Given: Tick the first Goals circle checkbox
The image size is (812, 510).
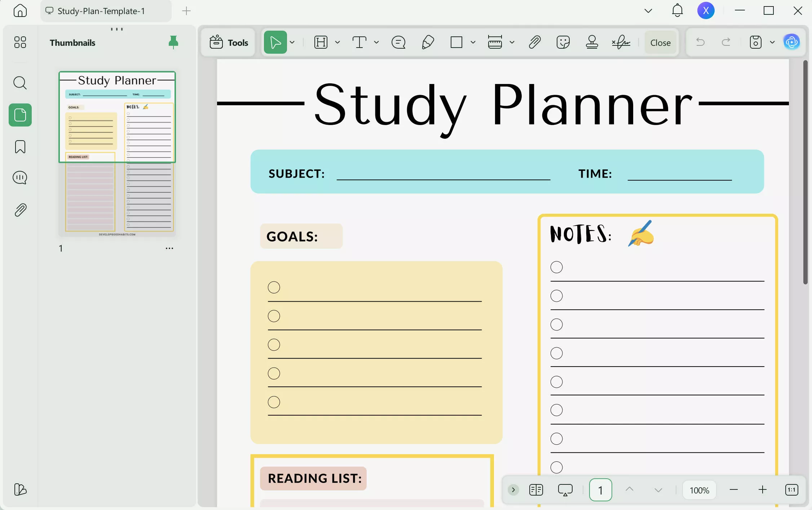Looking at the screenshot, I should pos(274,287).
